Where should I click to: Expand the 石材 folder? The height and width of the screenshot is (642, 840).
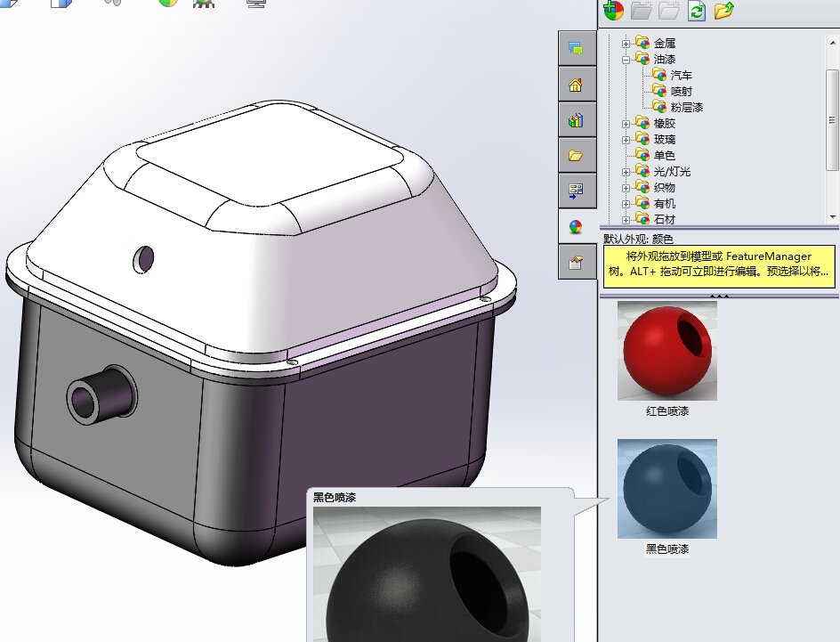click(x=626, y=220)
